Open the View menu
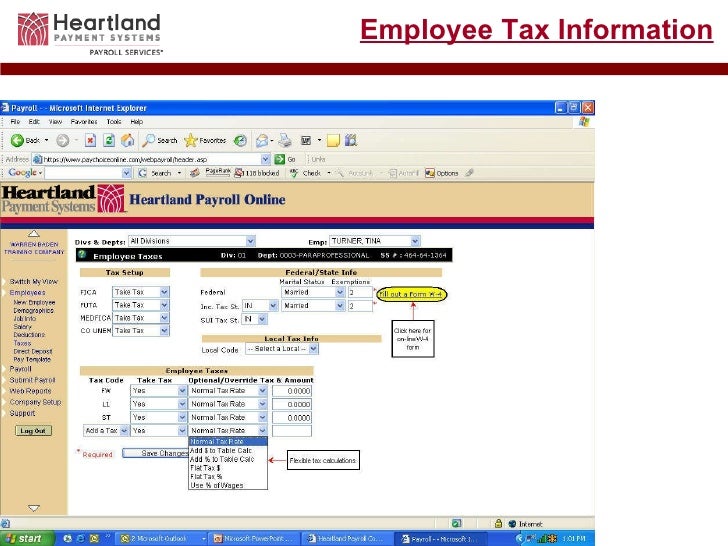728x546 pixels. (x=55, y=122)
